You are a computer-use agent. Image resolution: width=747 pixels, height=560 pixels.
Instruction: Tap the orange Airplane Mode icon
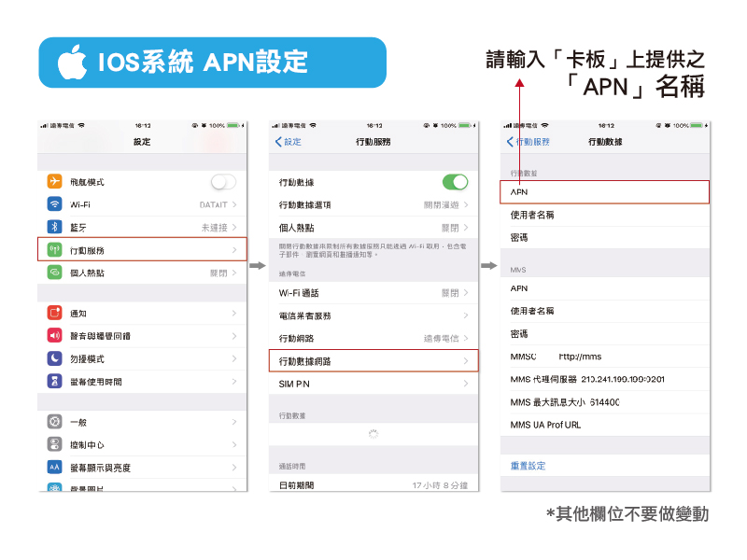click(x=54, y=181)
